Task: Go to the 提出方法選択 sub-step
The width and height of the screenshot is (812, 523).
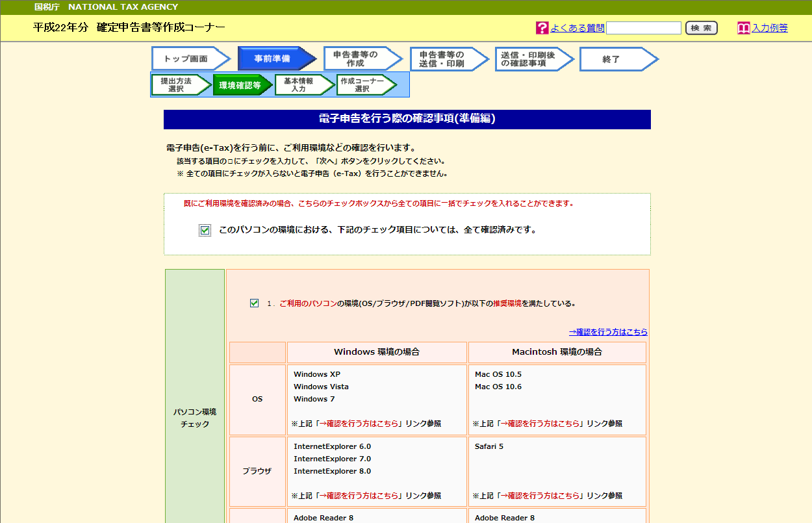Action: tap(181, 84)
